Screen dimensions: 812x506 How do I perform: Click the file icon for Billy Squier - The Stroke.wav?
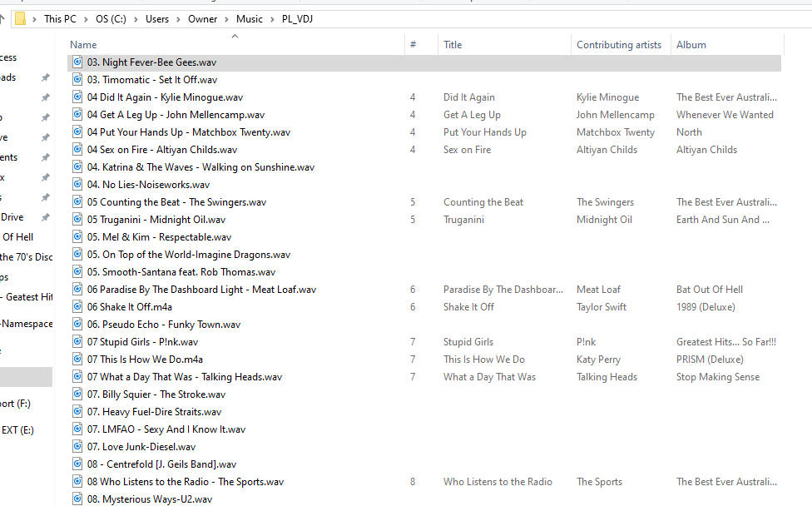click(x=77, y=394)
